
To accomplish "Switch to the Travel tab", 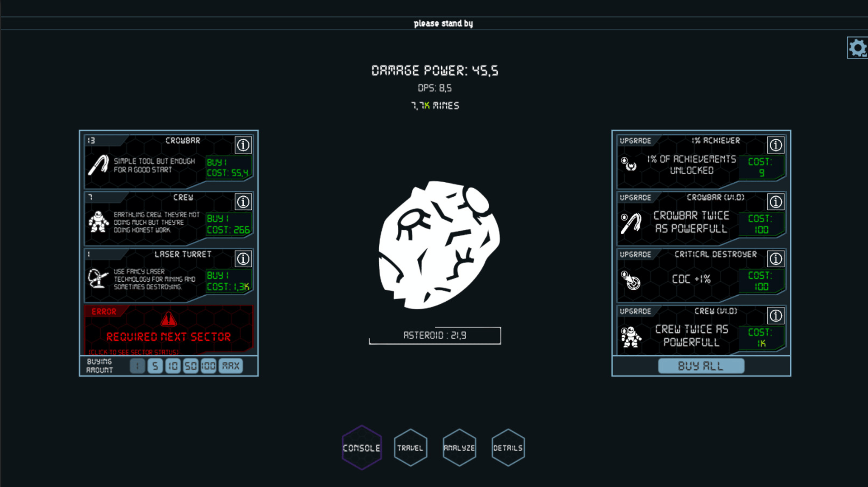I will pyautogui.click(x=410, y=448).
